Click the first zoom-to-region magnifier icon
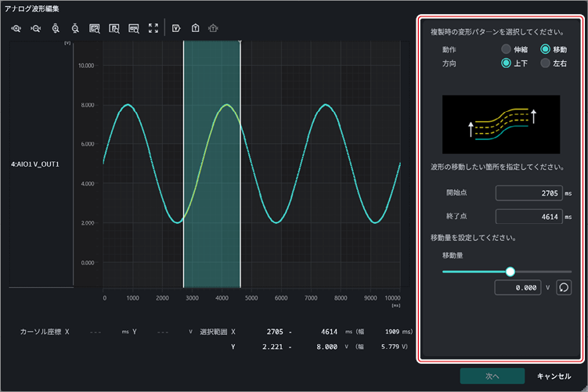 (x=95, y=28)
